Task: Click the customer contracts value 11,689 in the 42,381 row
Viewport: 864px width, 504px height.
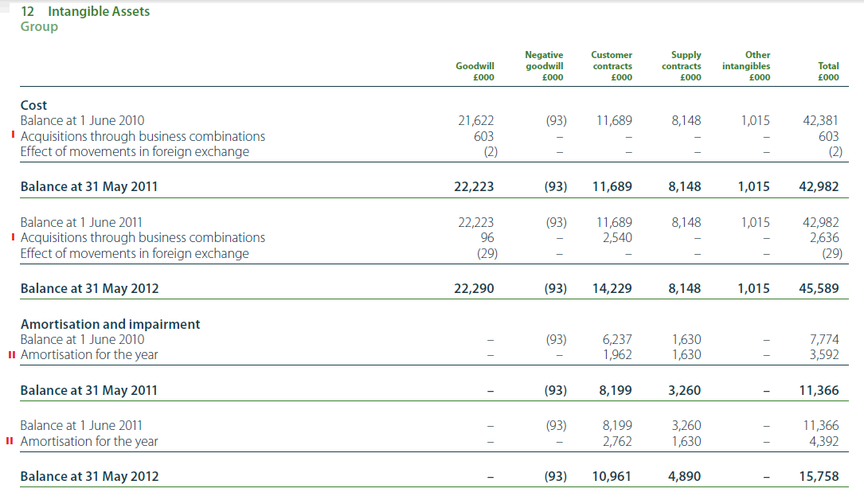Action: (x=615, y=121)
